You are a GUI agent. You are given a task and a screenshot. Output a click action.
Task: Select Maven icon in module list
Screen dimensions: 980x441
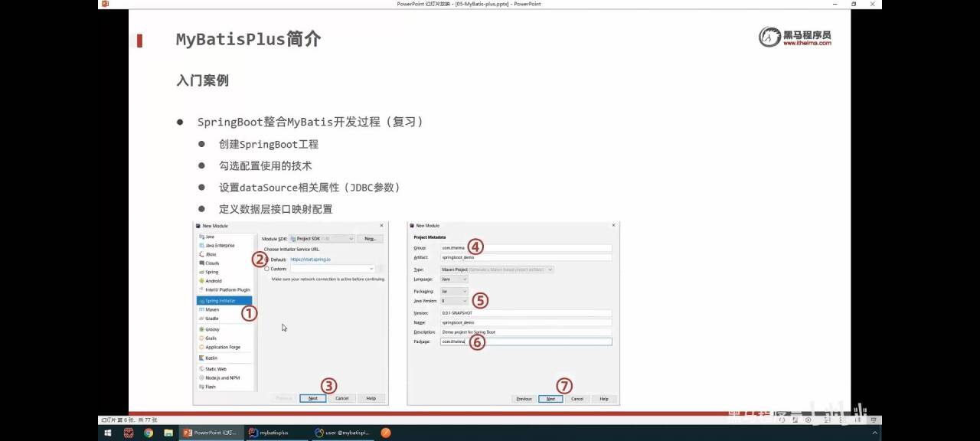[201, 309]
